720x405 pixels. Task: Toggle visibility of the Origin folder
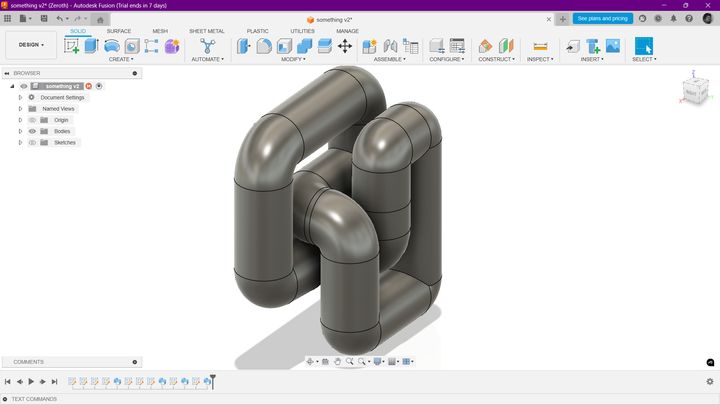[x=32, y=120]
